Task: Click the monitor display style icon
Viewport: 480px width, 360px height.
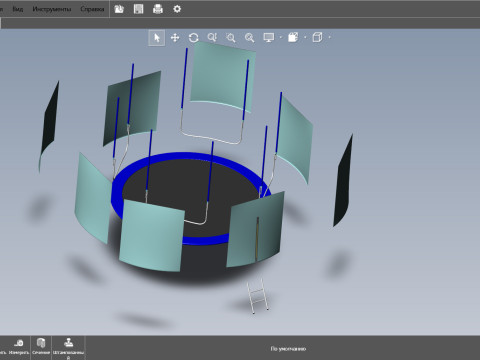Action: pyautogui.click(x=269, y=38)
